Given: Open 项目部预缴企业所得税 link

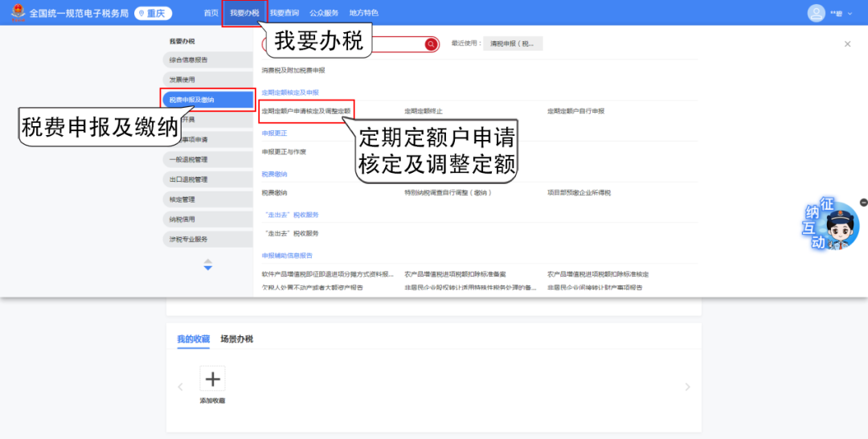Looking at the screenshot, I should pos(579,193).
